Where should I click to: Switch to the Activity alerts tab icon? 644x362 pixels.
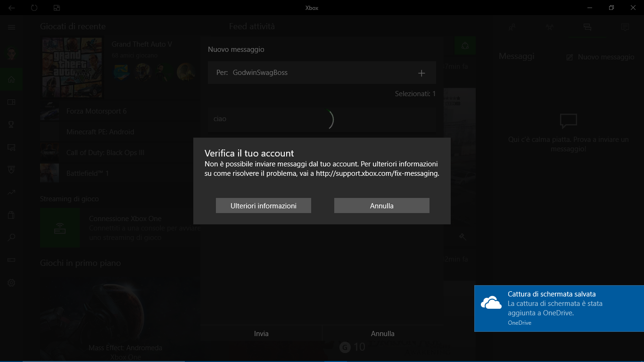[x=625, y=27]
